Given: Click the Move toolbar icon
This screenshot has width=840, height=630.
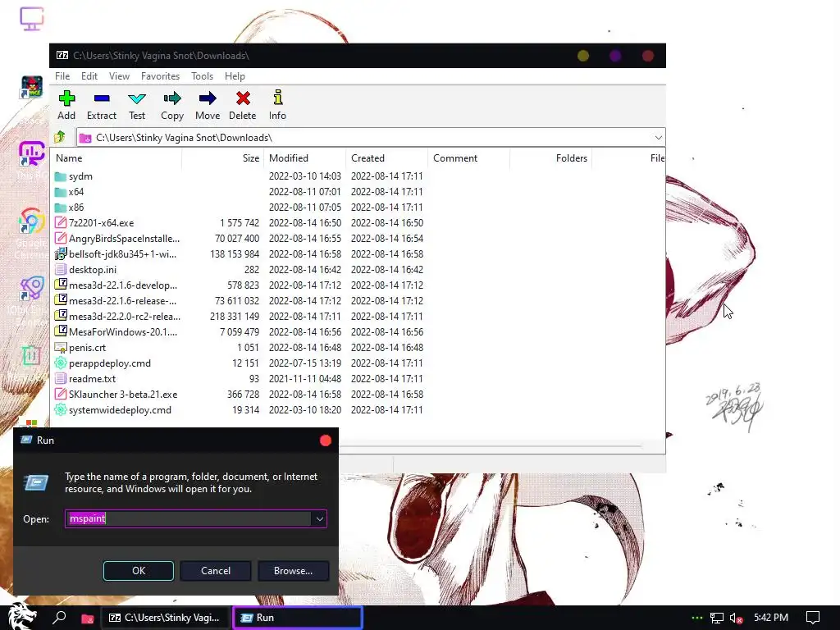Looking at the screenshot, I should tap(208, 98).
